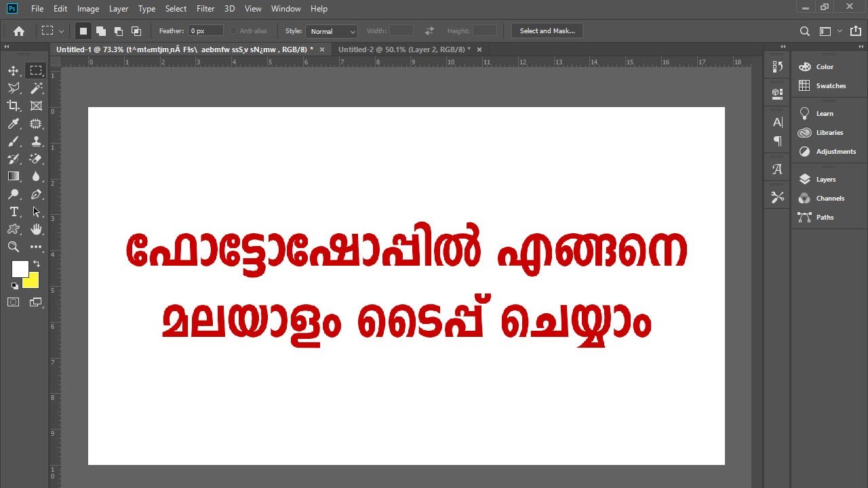This screenshot has width=868, height=488.
Task: Select the Zoom tool
Action: (14, 247)
